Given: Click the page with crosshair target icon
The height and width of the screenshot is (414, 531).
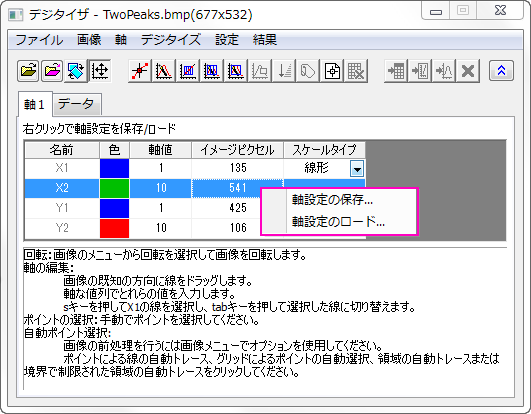Looking at the screenshot, I should coord(332,71).
